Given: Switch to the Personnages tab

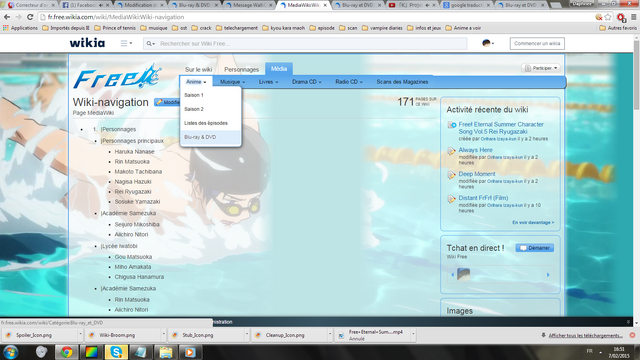Looking at the screenshot, I should pyautogui.click(x=242, y=69).
